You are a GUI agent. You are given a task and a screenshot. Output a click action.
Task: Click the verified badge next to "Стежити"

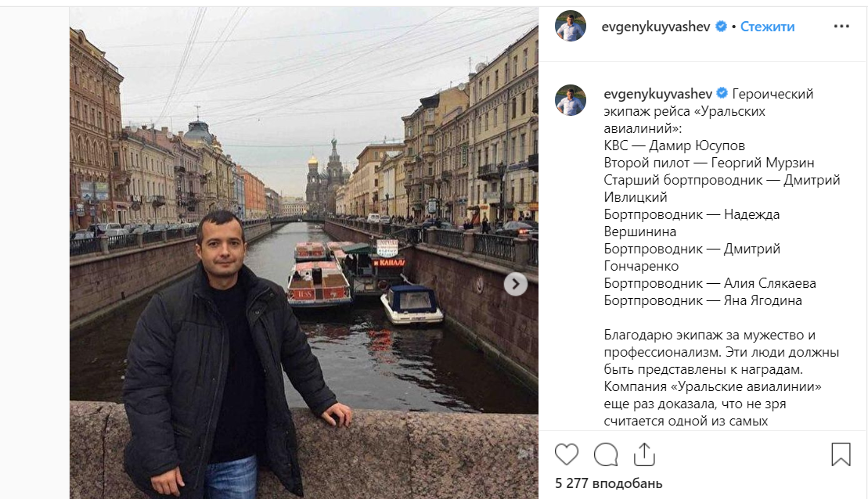click(721, 26)
